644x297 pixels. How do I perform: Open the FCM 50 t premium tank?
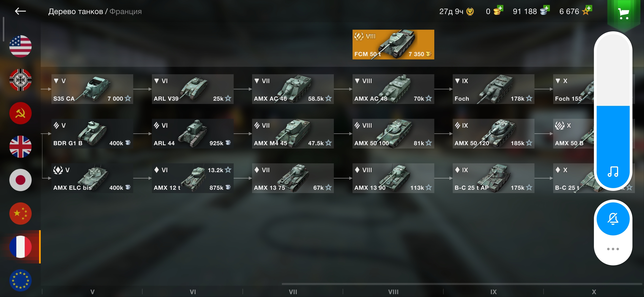(x=393, y=45)
